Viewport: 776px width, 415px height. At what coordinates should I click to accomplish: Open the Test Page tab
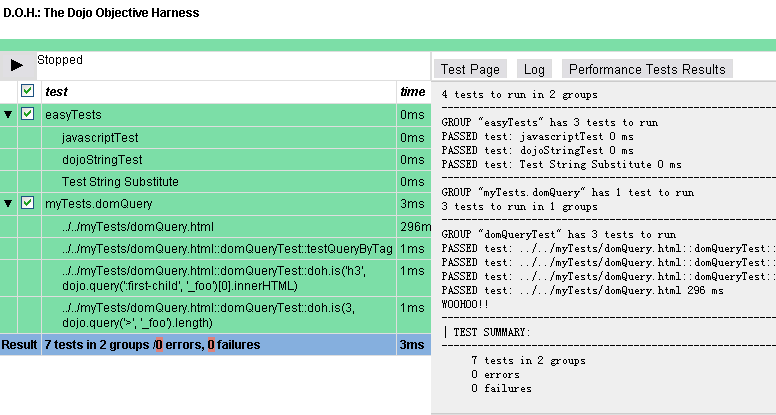[470, 69]
